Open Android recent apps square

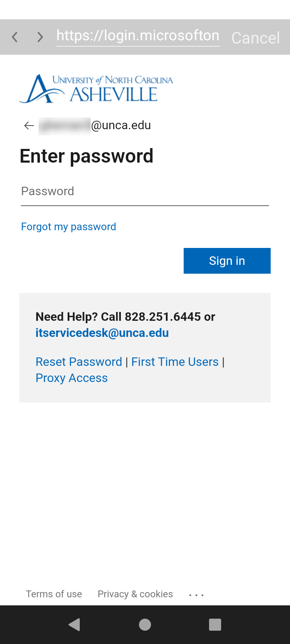coord(215,625)
